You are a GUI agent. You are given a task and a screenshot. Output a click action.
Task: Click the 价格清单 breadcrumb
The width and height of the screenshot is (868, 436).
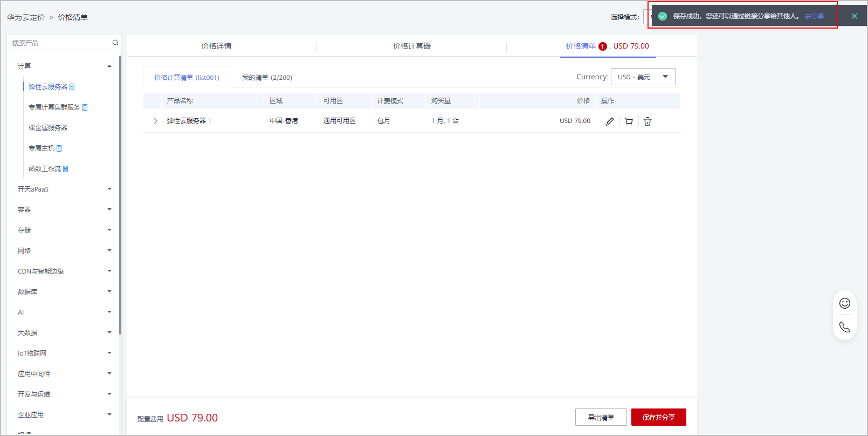73,17
